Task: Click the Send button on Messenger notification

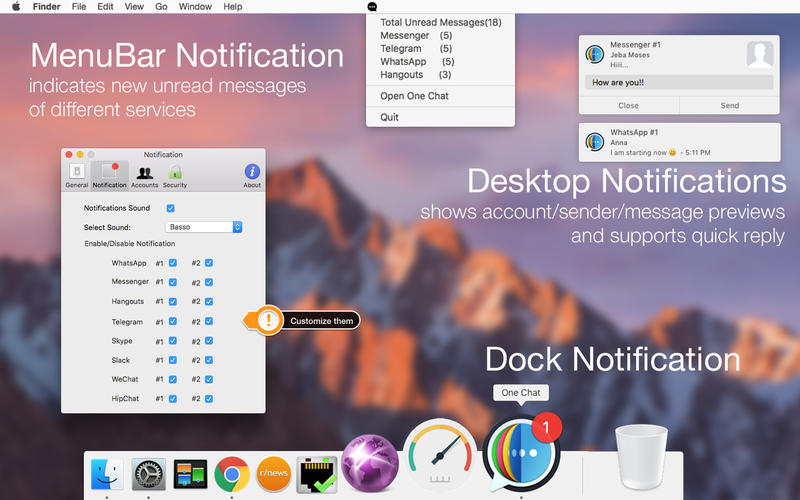Action: click(730, 105)
